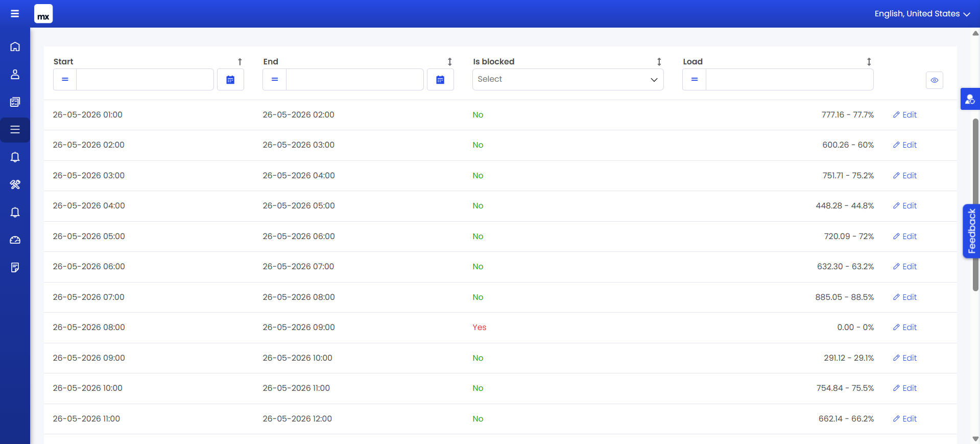Open Start date calendar picker
Image resolution: width=980 pixels, height=444 pixels.
pyautogui.click(x=230, y=80)
